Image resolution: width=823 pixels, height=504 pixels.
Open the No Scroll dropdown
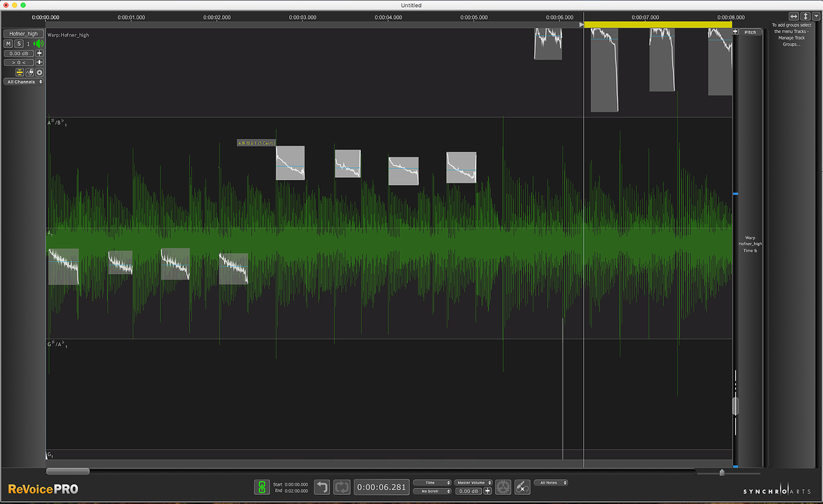433,491
